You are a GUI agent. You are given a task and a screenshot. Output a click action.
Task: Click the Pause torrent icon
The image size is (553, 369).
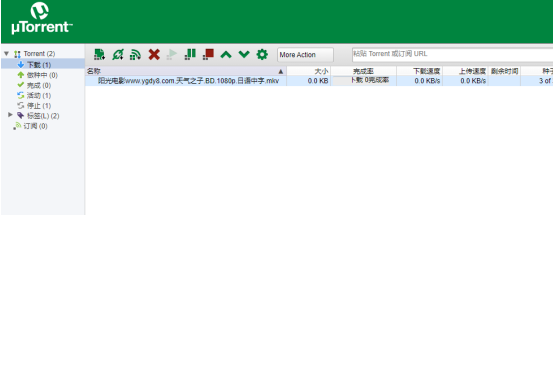click(190, 54)
